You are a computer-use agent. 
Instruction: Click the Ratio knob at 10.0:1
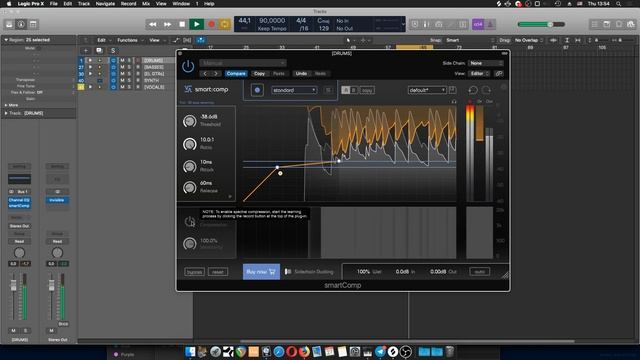(x=189, y=144)
